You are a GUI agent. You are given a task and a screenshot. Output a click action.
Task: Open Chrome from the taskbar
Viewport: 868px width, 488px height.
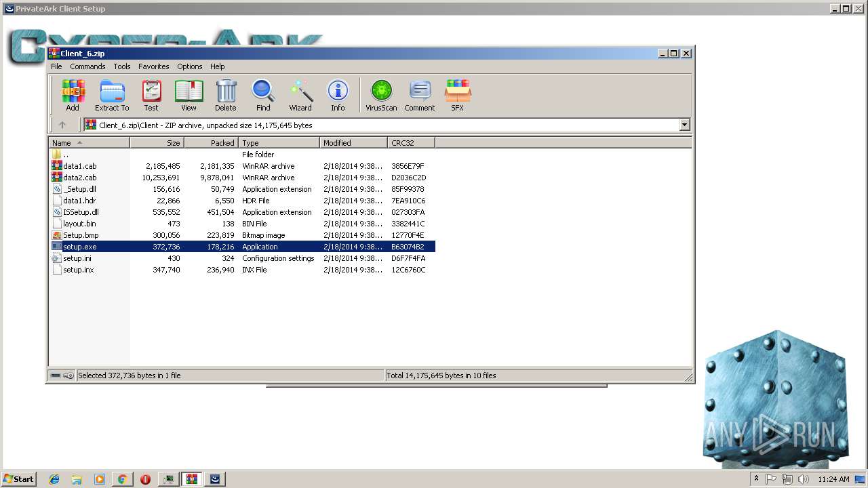coord(122,479)
